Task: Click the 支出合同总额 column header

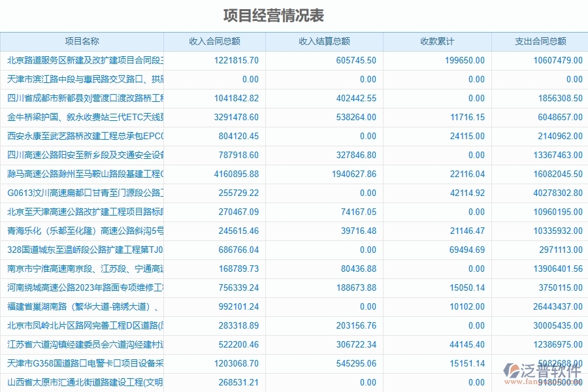Action: click(x=538, y=41)
